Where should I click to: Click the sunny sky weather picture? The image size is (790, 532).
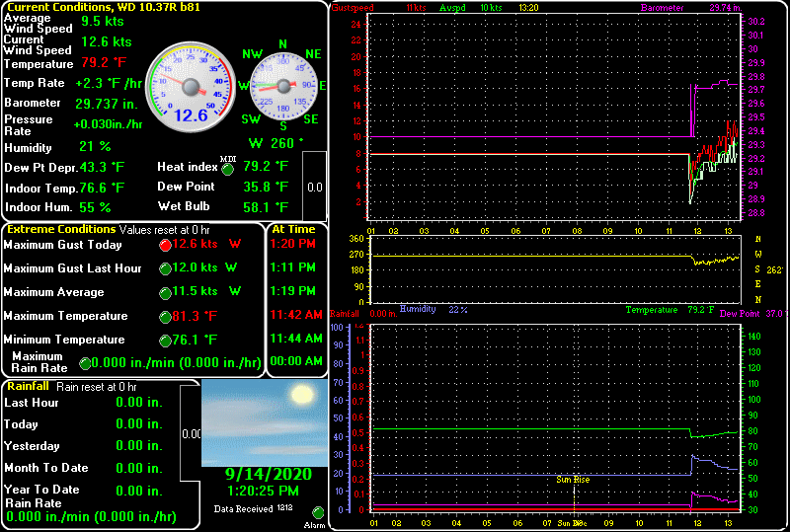point(265,422)
